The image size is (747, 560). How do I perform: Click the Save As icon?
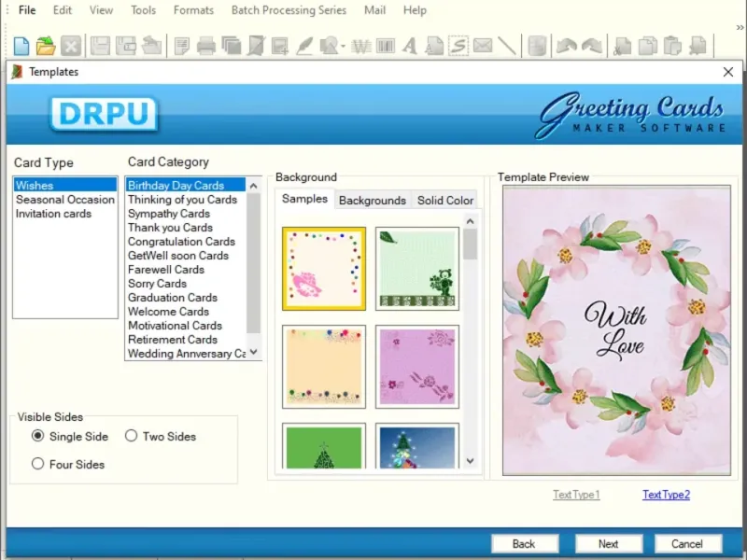point(126,46)
